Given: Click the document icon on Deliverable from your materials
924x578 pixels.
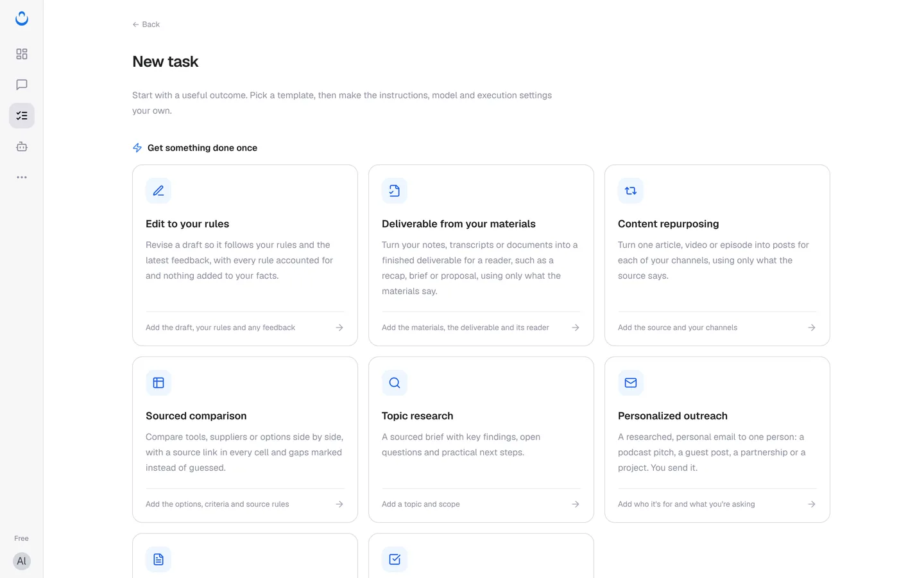Looking at the screenshot, I should coord(395,191).
